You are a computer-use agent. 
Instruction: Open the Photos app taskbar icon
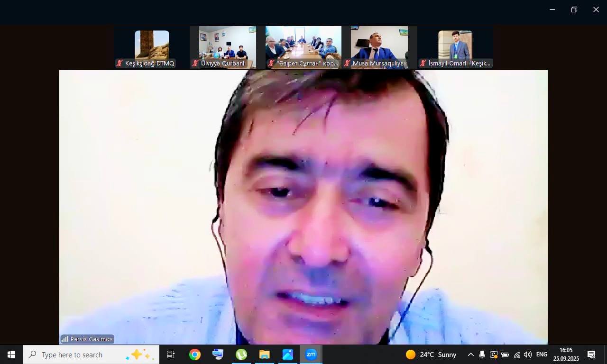pos(288,355)
